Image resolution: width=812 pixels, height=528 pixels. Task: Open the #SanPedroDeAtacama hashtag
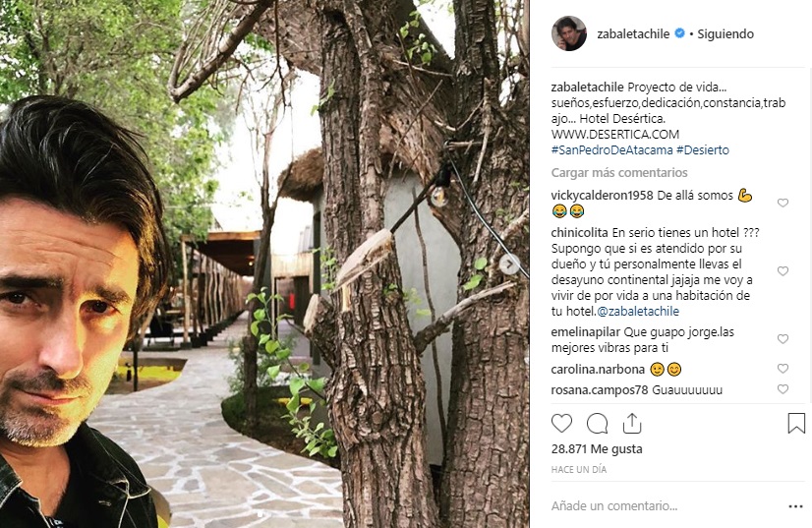click(611, 150)
